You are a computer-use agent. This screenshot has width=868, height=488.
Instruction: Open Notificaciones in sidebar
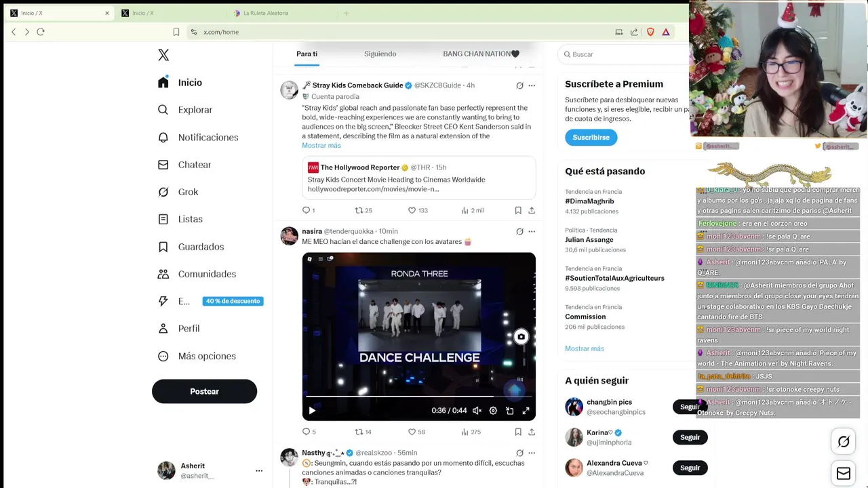pos(198,138)
